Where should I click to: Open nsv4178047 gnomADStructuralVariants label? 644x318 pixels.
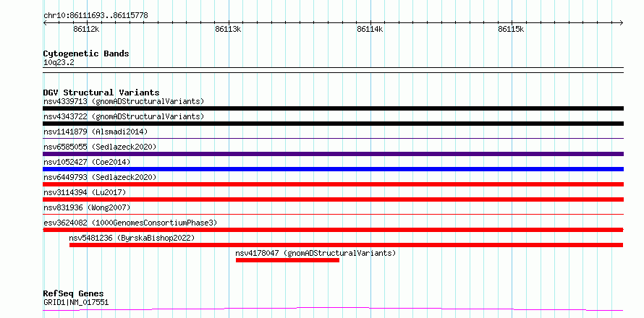pos(315,253)
